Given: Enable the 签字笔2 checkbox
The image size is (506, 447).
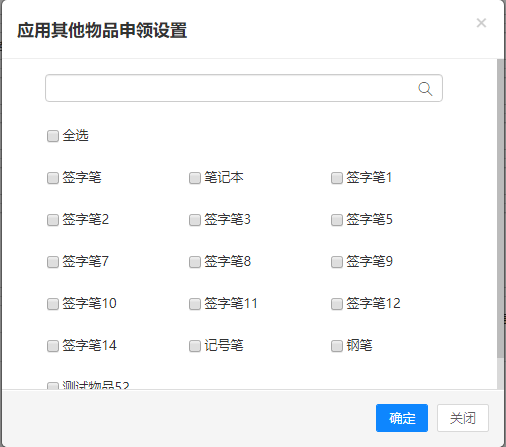Looking at the screenshot, I should pos(53,220).
